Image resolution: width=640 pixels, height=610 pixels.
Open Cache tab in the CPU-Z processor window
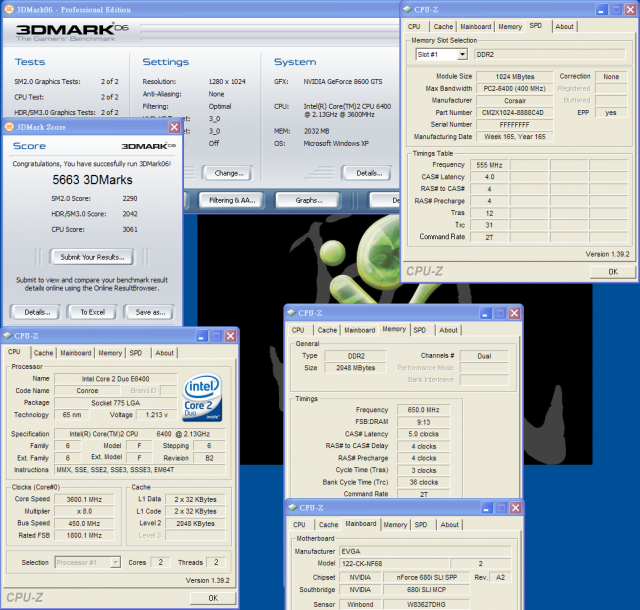(43, 353)
